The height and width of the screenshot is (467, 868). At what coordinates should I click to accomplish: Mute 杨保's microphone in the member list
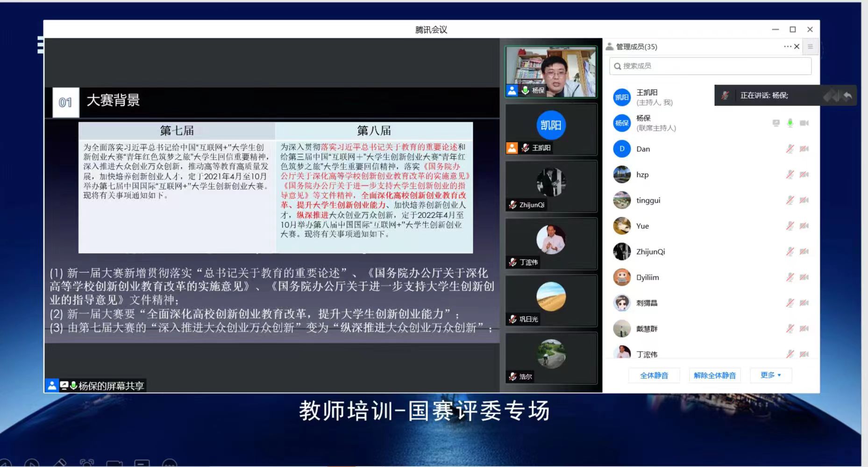click(x=790, y=123)
